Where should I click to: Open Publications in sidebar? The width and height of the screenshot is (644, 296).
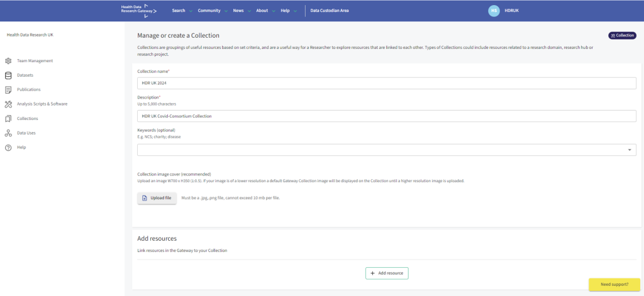click(29, 89)
